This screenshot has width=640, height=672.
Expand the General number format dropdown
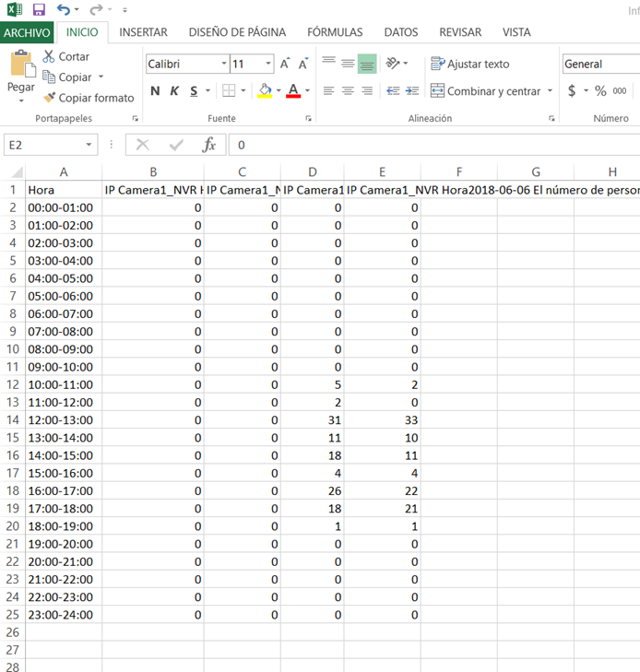coord(601,64)
